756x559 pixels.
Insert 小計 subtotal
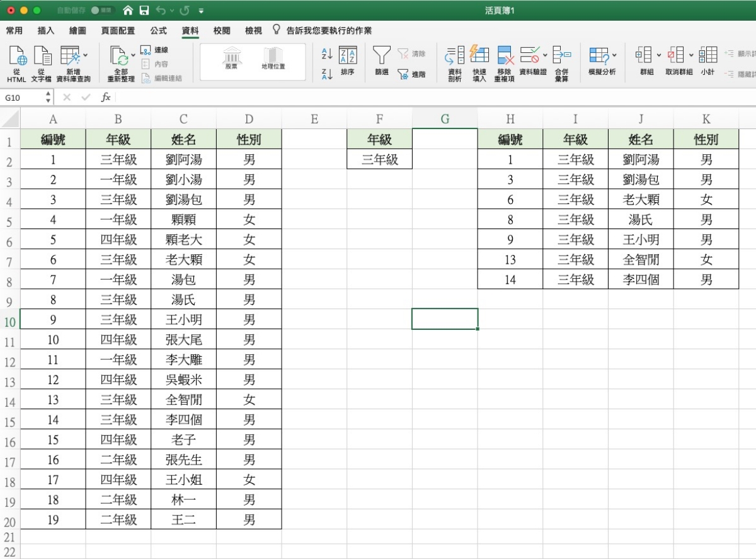coord(708,61)
